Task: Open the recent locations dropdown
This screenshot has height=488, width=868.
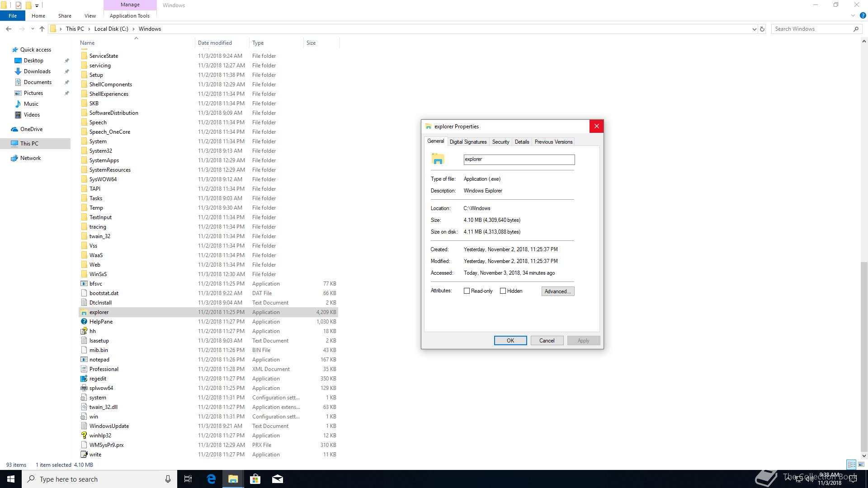Action: pos(33,29)
